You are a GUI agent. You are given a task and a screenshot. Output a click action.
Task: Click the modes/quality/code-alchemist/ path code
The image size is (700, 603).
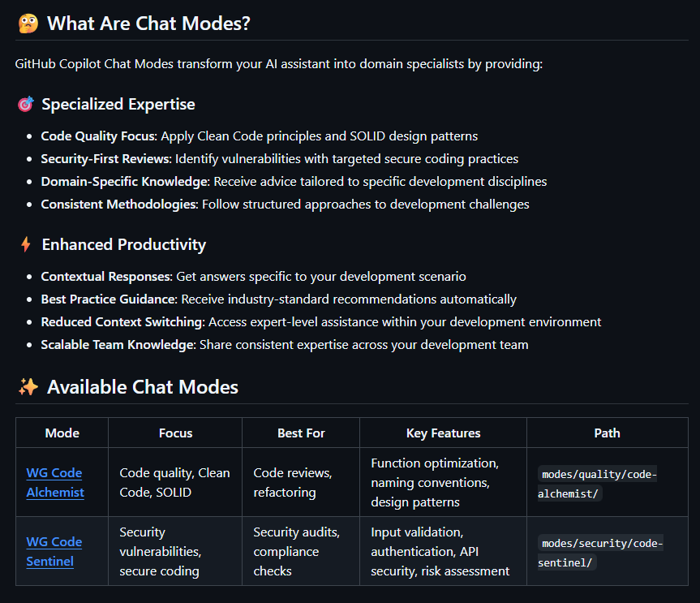(597, 484)
